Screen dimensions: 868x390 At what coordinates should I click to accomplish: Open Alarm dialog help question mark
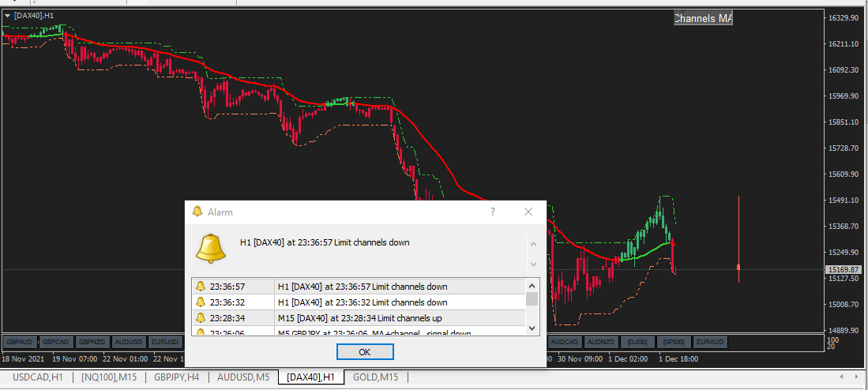coord(493,212)
